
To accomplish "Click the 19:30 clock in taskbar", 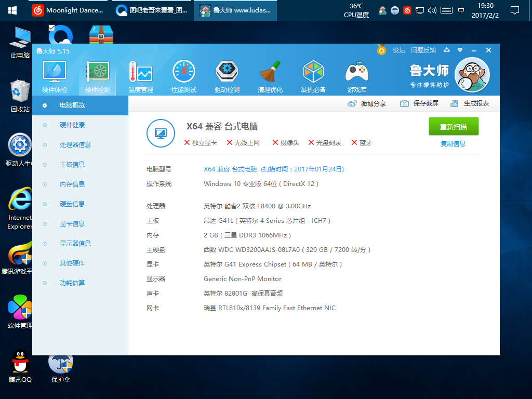I will point(485,10).
